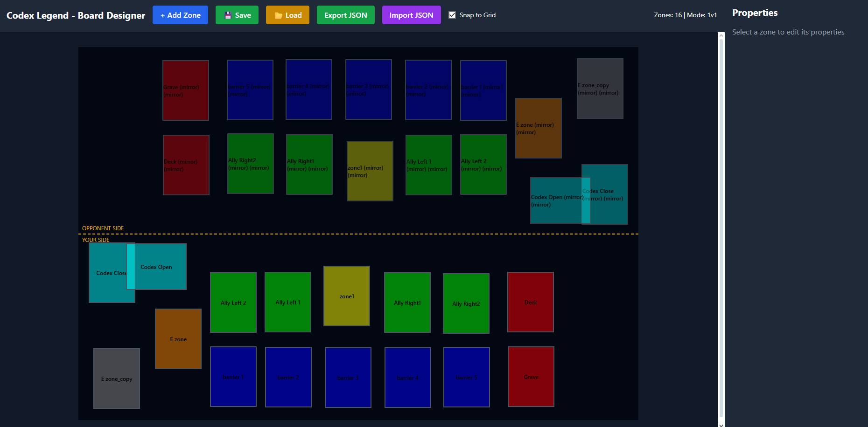Select the barrier 5 (mirror) zone

[250, 90]
